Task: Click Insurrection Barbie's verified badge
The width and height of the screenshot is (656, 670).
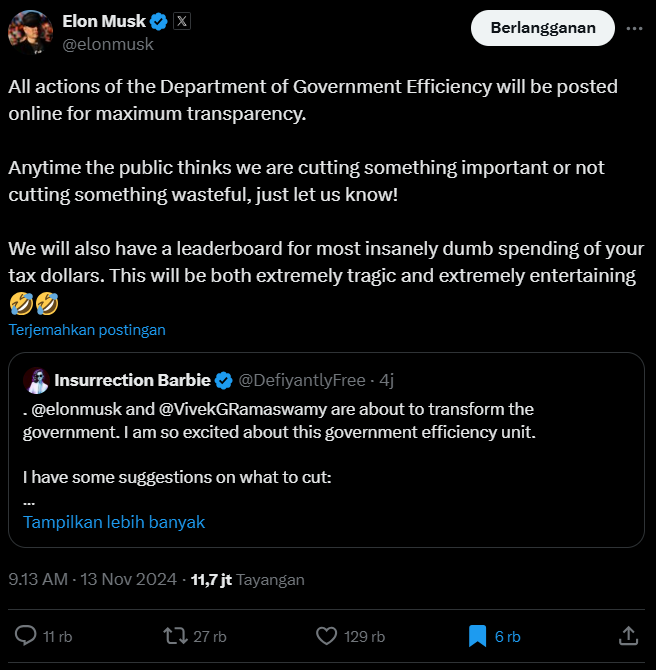Action: [225, 380]
